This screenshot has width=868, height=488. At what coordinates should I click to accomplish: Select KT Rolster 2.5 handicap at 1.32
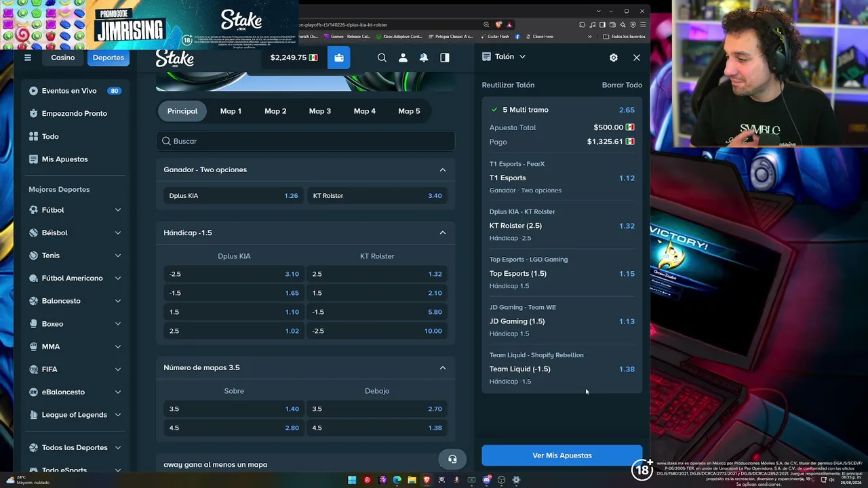pyautogui.click(x=377, y=274)
